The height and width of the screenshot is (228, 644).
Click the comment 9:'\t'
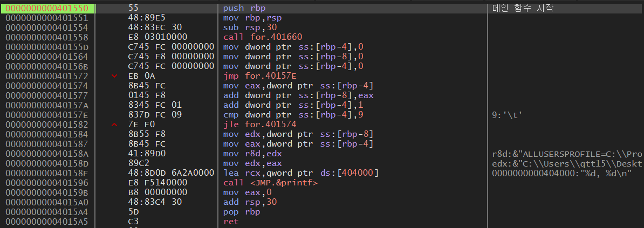(507, 115)
